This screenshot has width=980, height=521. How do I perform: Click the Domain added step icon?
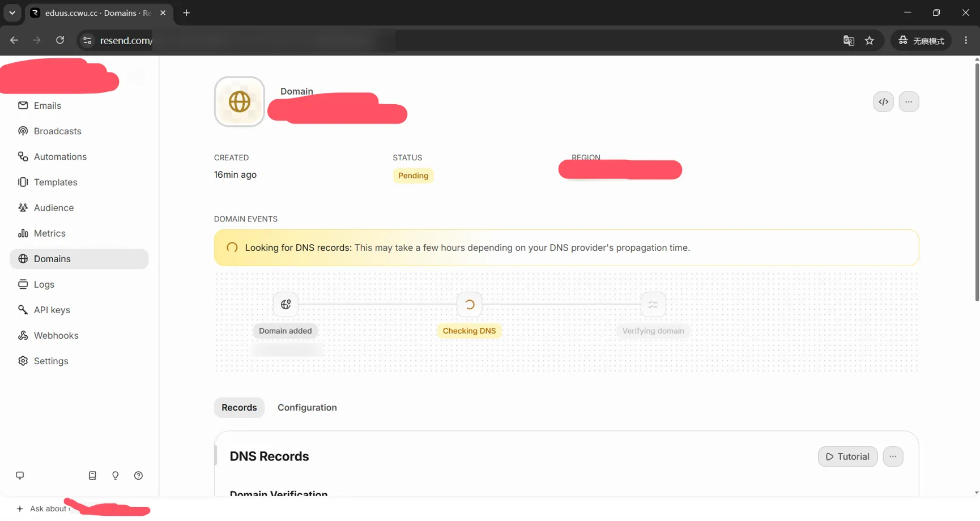[x=286, y=305]
